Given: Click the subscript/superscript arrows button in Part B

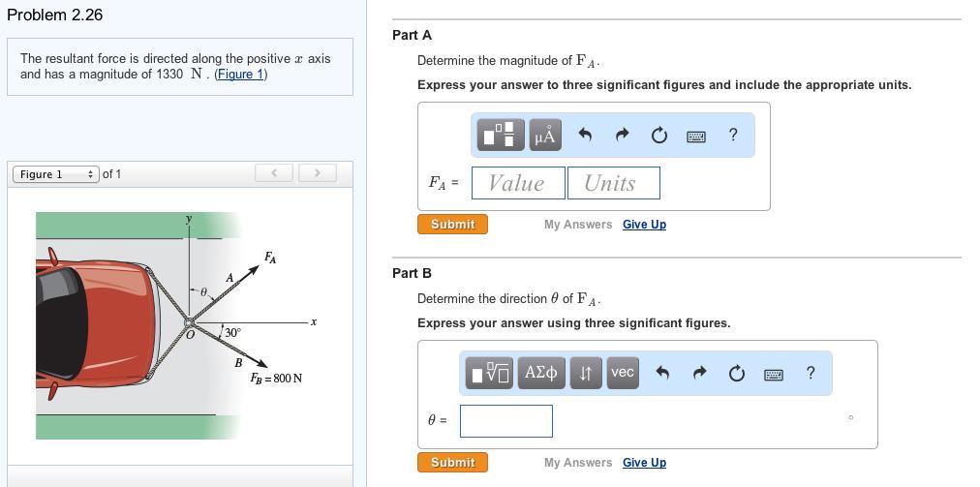Looking at the screenshot, I should pos(586,373).
